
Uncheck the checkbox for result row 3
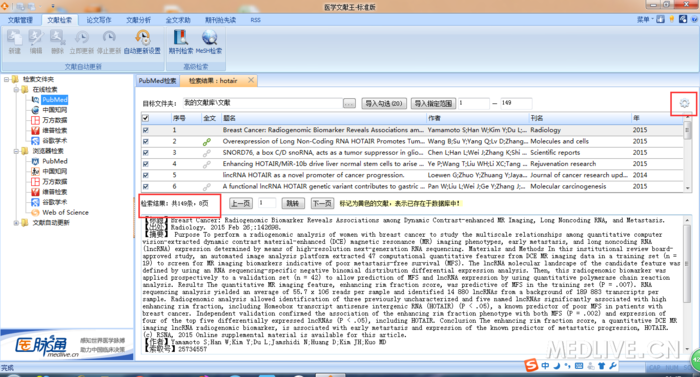(146, 153)
